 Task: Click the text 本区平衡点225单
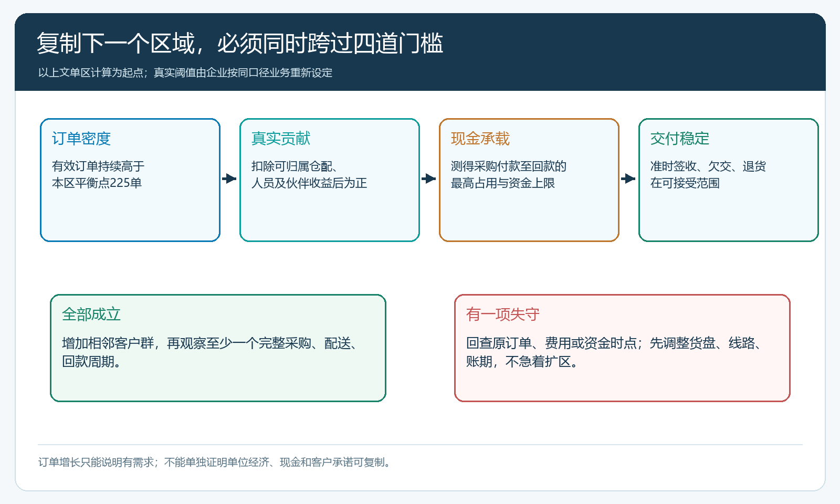pyautogui.click(x=97, y=183)
